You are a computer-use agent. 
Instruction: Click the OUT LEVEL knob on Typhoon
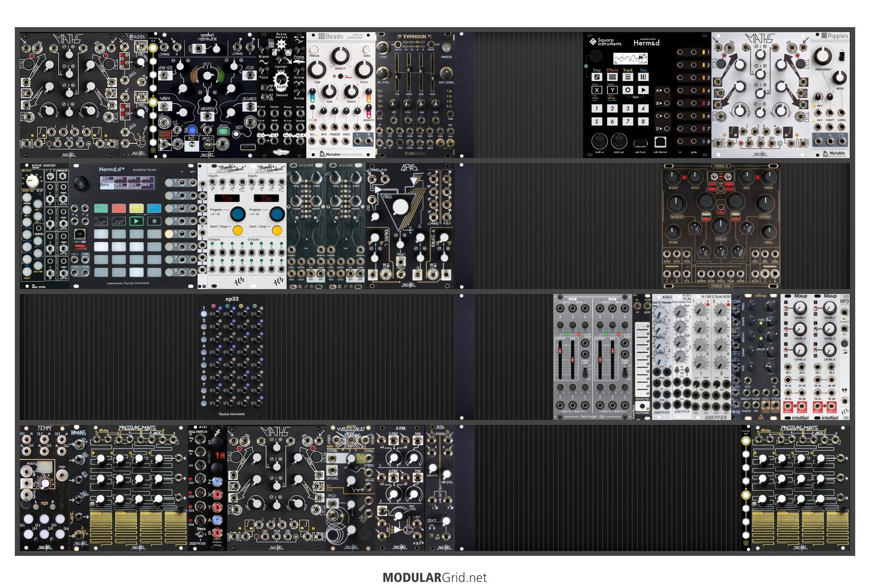(x=446, y=73)
